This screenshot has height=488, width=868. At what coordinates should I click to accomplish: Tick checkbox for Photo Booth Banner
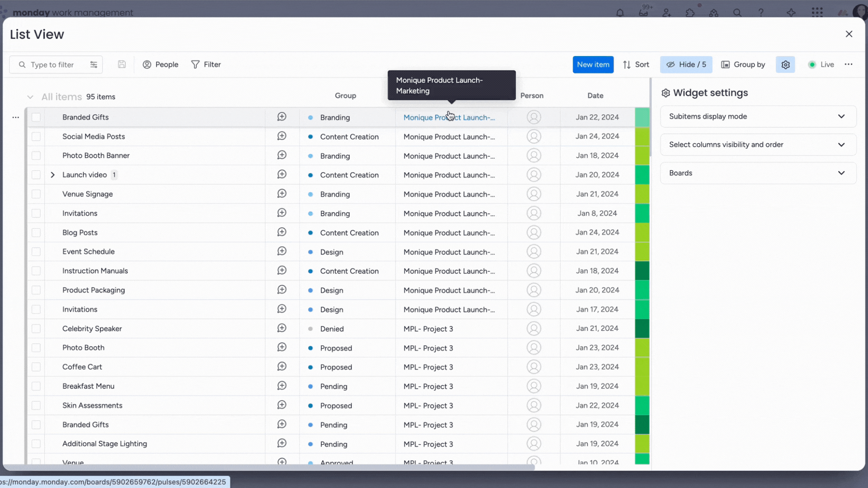tap(36, 155)
